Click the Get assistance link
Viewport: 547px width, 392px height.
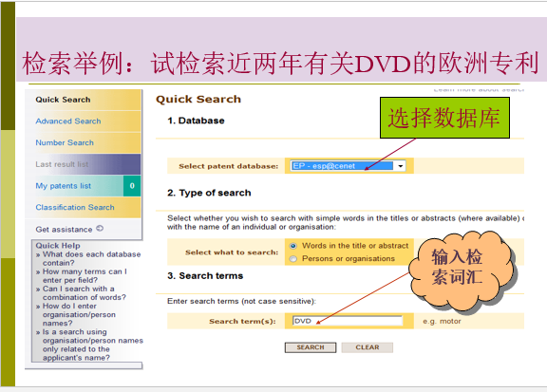pos(64,230)
